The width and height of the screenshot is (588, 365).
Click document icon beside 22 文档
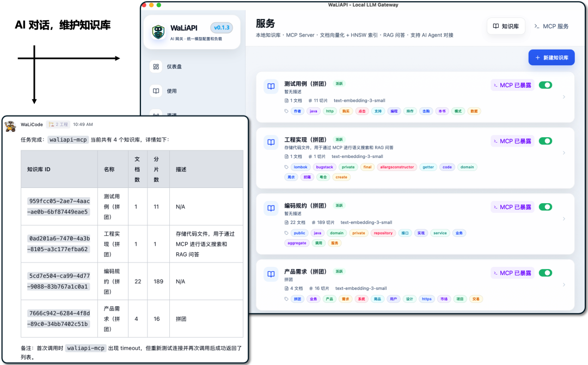286,222
